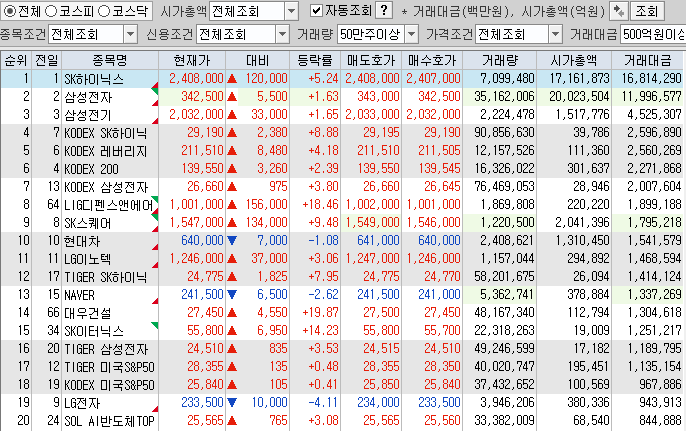The width and height of the screenshot is (686, 431).
Task: Open the 시가총액 dropdown
Action: coord(291,11)
